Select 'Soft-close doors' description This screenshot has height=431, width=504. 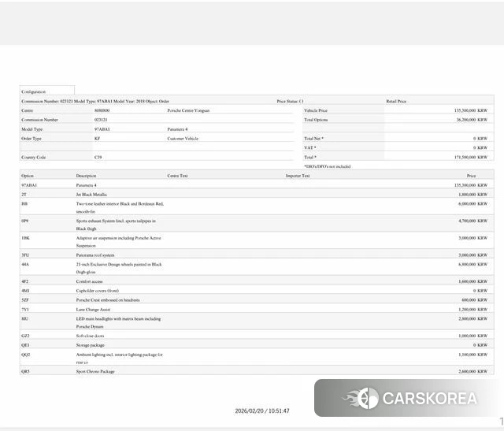[x=90, y=336]
